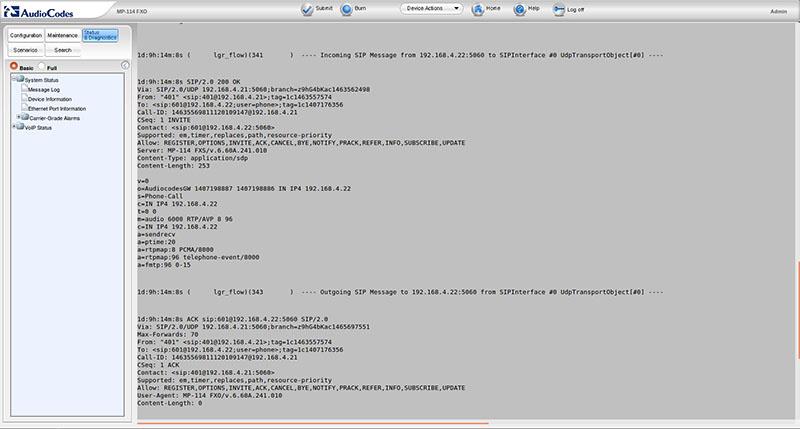
Task: Click the Ethernet Port Information page icon
Action: pos(24,107)
